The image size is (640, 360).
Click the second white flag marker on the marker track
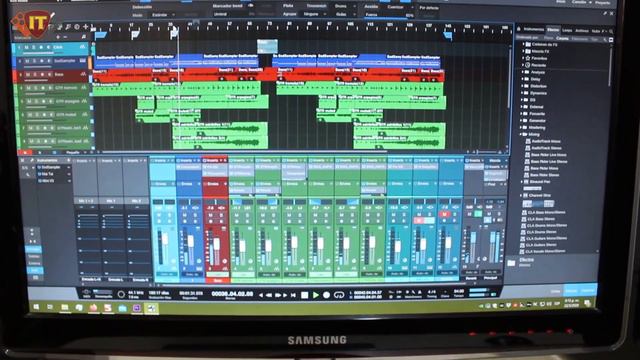[174, 34]
